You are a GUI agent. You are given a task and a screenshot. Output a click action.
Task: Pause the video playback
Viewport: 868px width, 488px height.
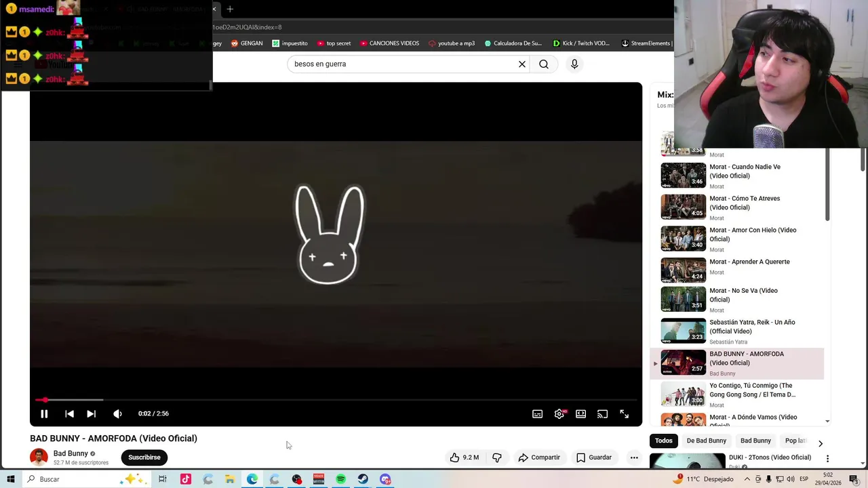point(44,413)
